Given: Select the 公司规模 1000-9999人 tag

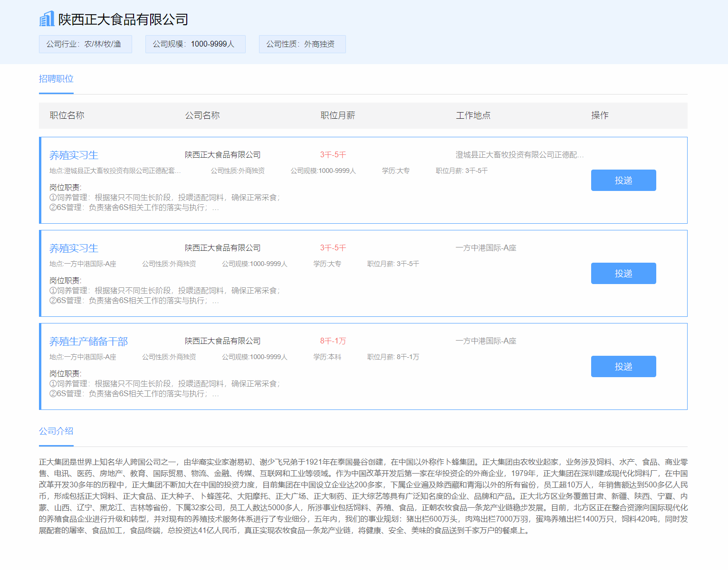Looking at the screenshot, I should 195,44.
